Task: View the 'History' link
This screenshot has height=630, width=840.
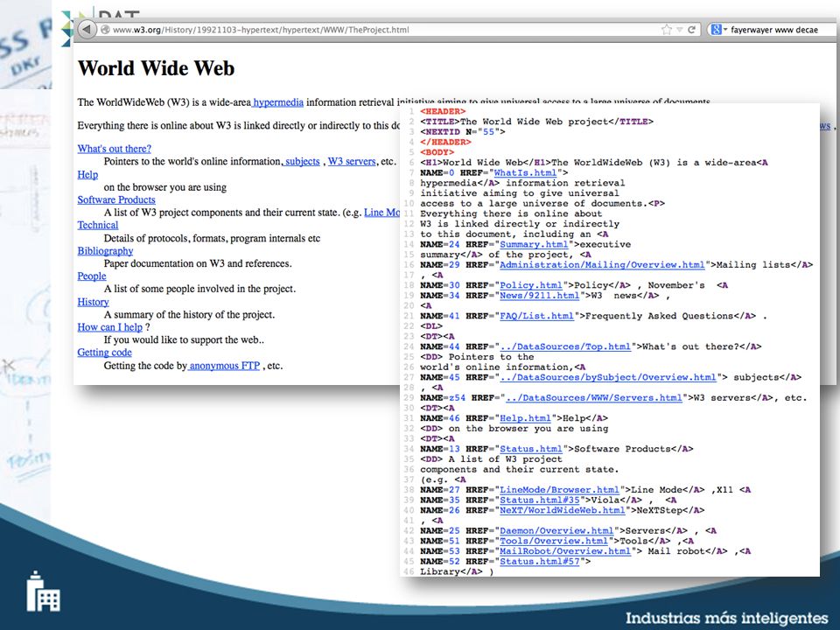Action: point(93,302)
